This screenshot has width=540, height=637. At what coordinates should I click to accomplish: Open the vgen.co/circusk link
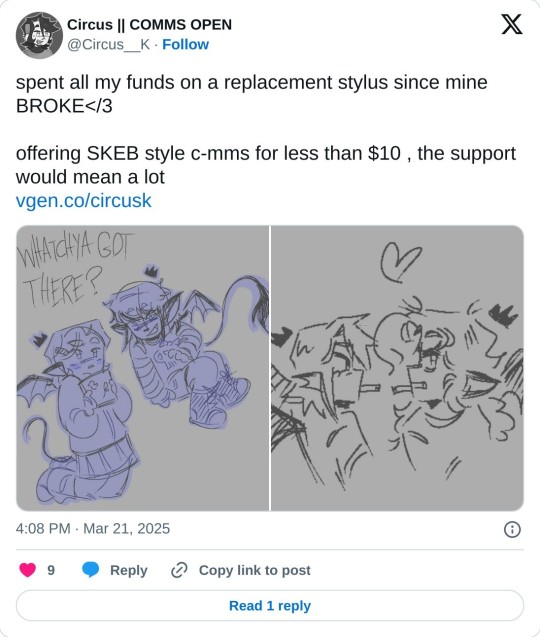click(83, 201)
